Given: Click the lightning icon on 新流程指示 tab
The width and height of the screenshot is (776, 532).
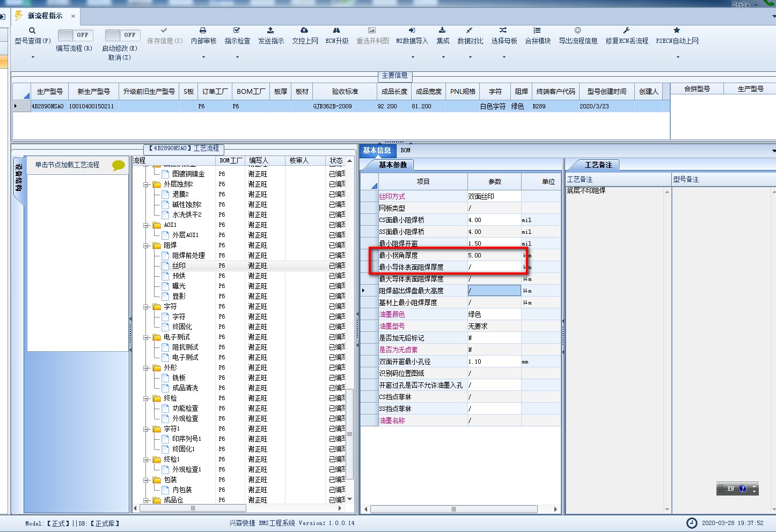Looking at the screenshot, I should pos(19,16).
